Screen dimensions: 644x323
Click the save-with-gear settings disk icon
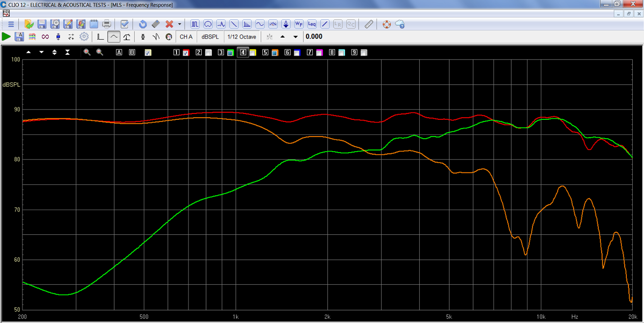(x=55, y=24)
